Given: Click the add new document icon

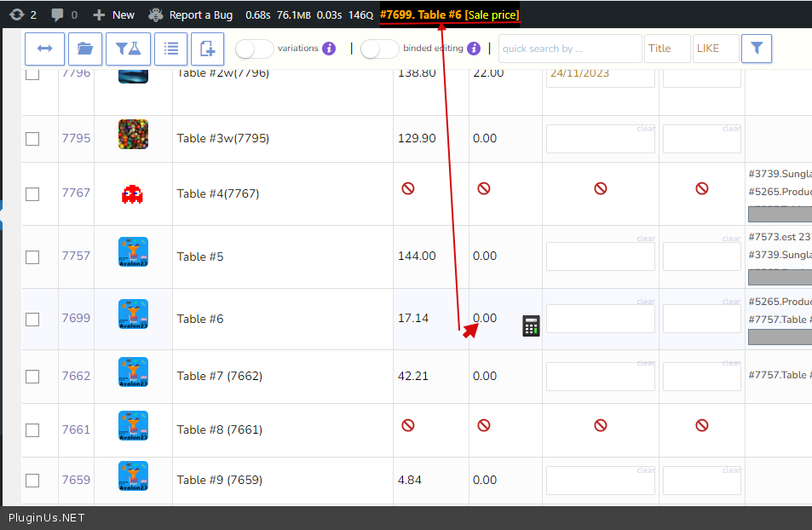Looking at the screenshot, I should [207, 49].
